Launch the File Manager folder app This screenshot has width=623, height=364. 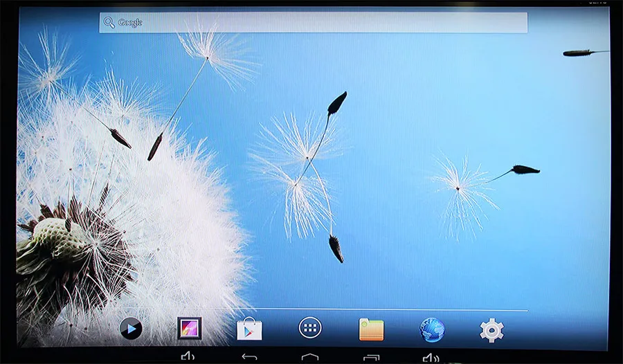tap(372, 329)
